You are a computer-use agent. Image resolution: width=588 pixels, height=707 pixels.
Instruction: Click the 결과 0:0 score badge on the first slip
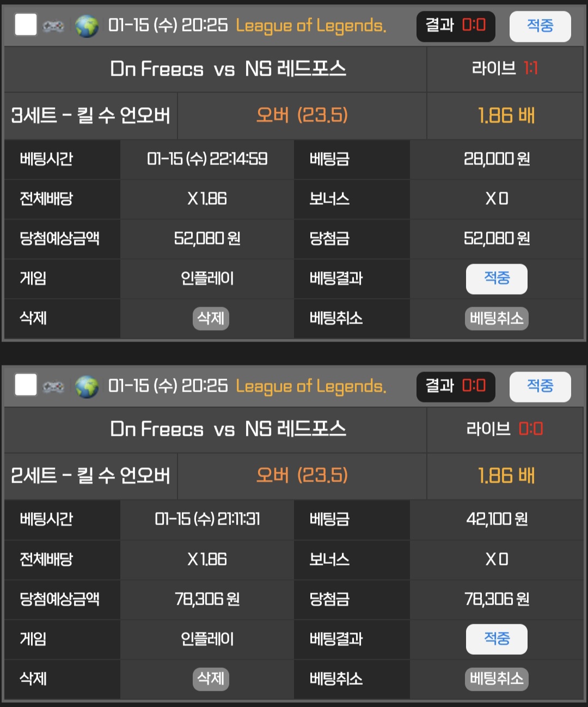pos(455,26)
